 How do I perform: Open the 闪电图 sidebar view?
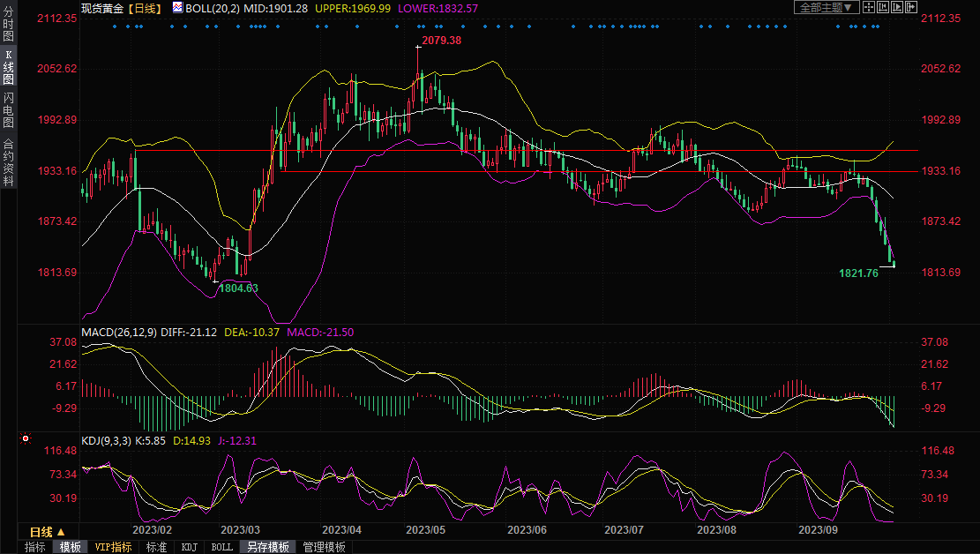coord(8,109)
